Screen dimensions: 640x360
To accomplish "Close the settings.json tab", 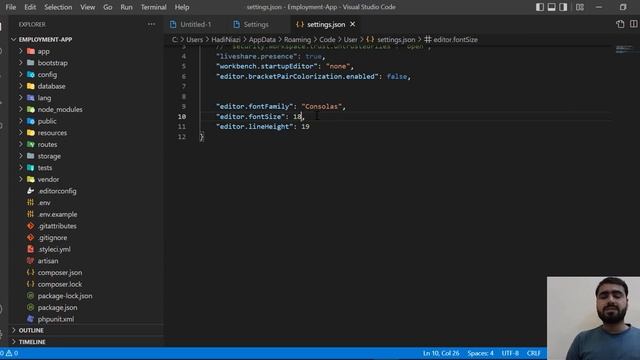I will (x=353, y=24).
